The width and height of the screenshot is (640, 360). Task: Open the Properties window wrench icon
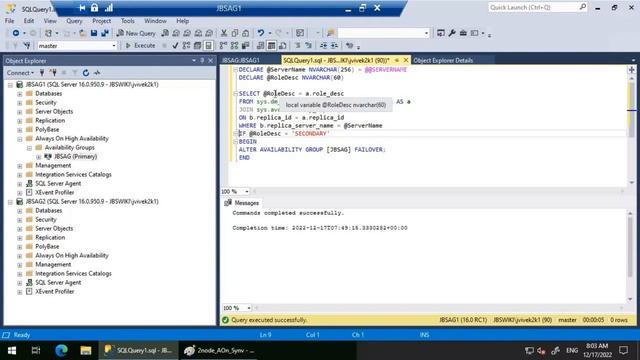pos(452,33)
